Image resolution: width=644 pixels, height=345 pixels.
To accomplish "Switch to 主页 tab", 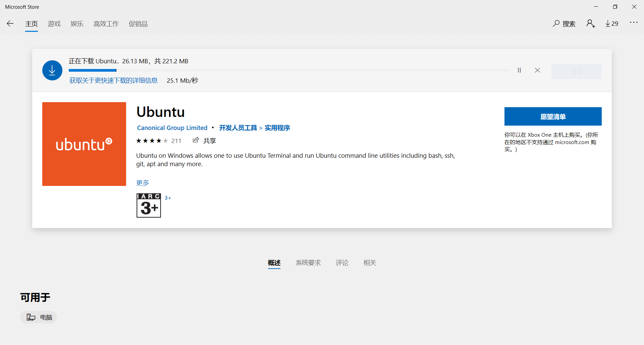I will coord(32,24).
